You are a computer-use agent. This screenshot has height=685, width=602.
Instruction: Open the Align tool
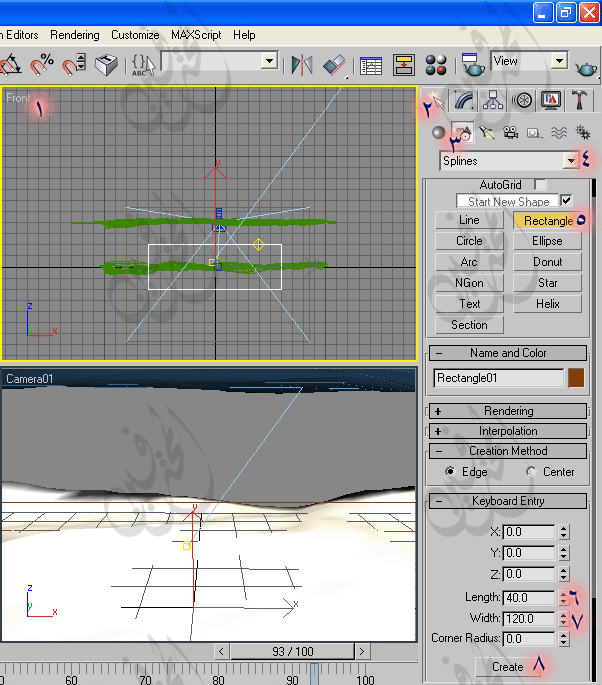point(334,66)
